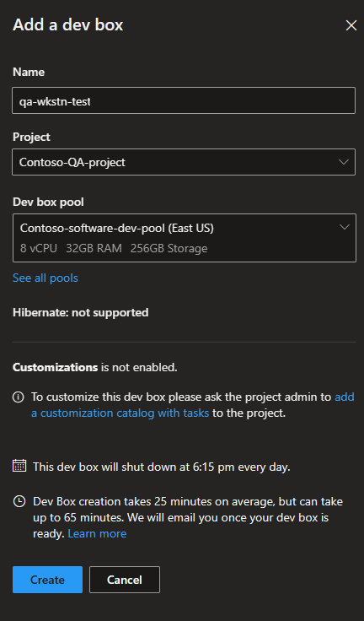Click the Cancel button
The width and height of the screenshot is (364, 621).
(125, 580)
